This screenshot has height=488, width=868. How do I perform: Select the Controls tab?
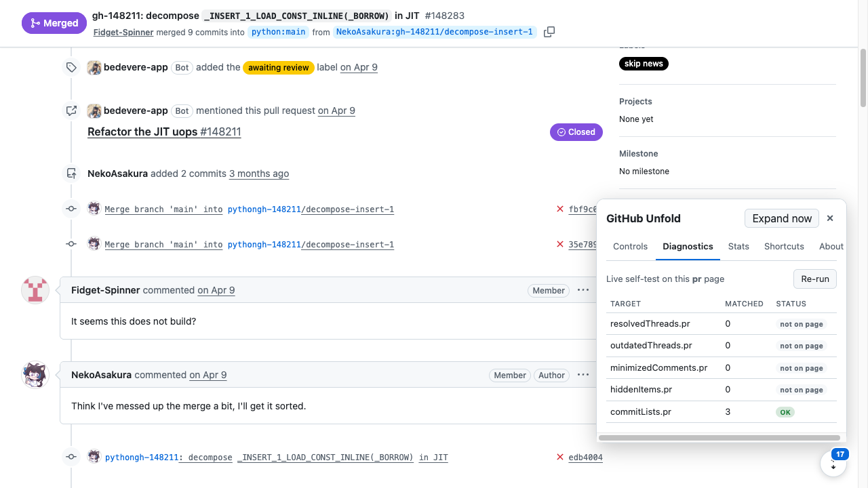(631, 247)
